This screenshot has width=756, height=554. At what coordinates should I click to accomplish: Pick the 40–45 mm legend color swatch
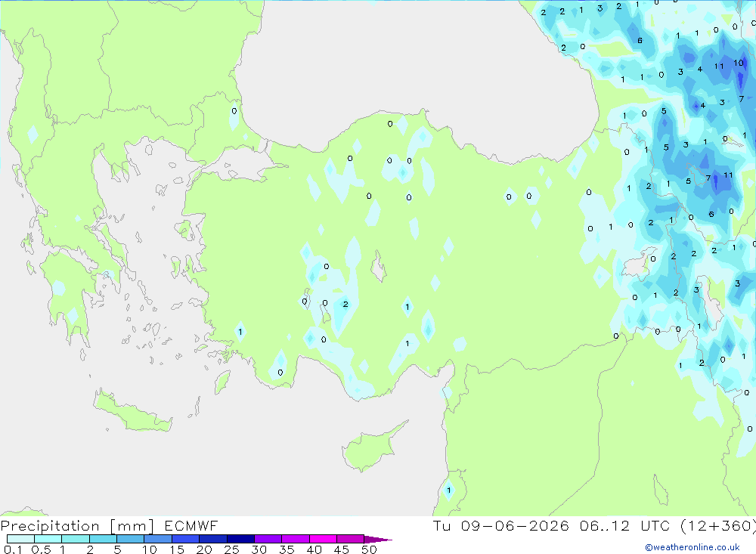click(323, 539)
